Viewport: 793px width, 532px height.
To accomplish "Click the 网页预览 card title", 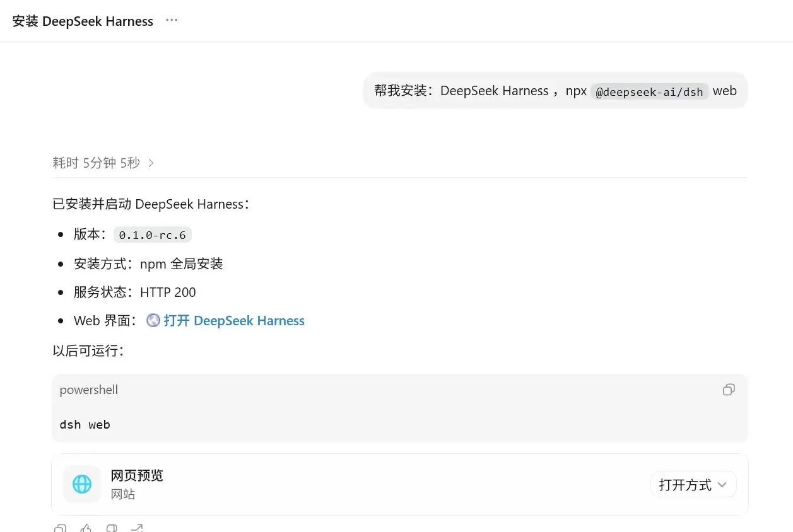I will click(137, 475).
